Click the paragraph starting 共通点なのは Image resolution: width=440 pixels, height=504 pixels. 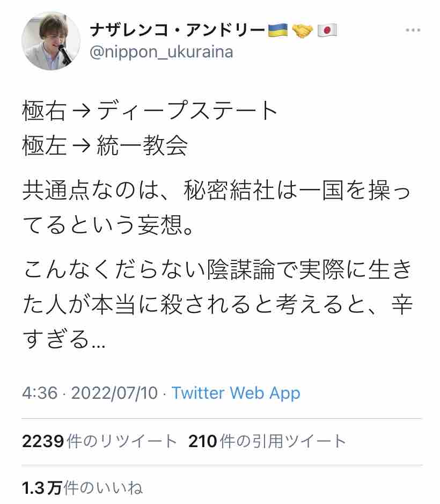[217, 208]
